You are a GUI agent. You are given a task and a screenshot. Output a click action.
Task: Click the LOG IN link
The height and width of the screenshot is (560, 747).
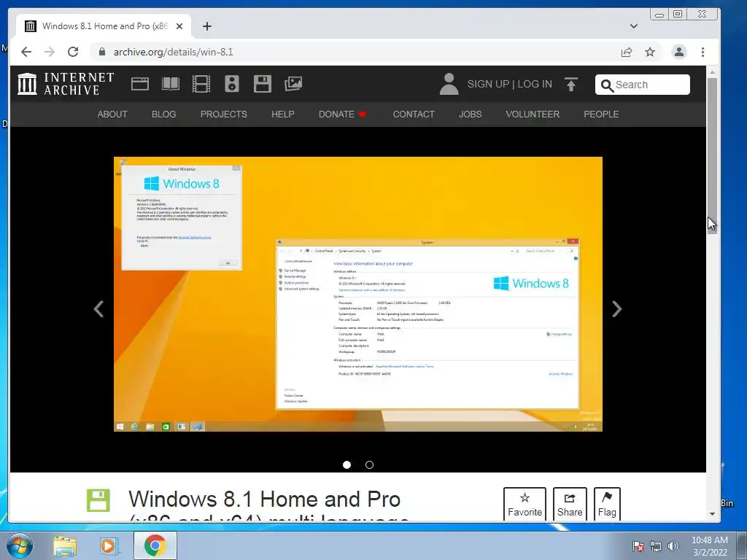(x=535, y=84)
